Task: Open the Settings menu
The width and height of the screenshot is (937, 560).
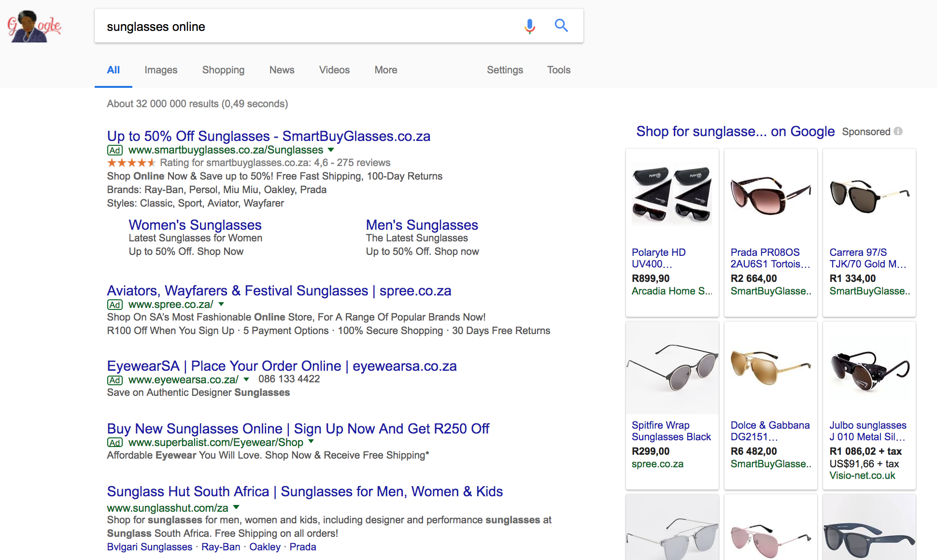Action: click(505, 70)
